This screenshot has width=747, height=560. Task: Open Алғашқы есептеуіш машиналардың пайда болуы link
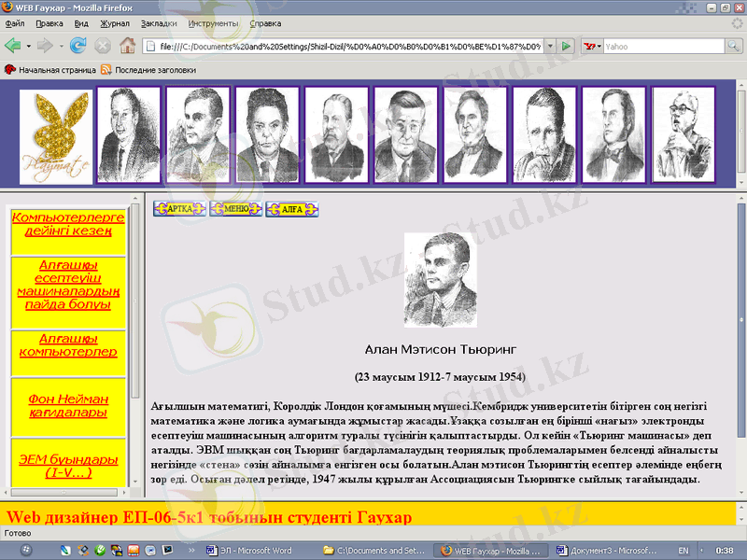coord(68,285)
